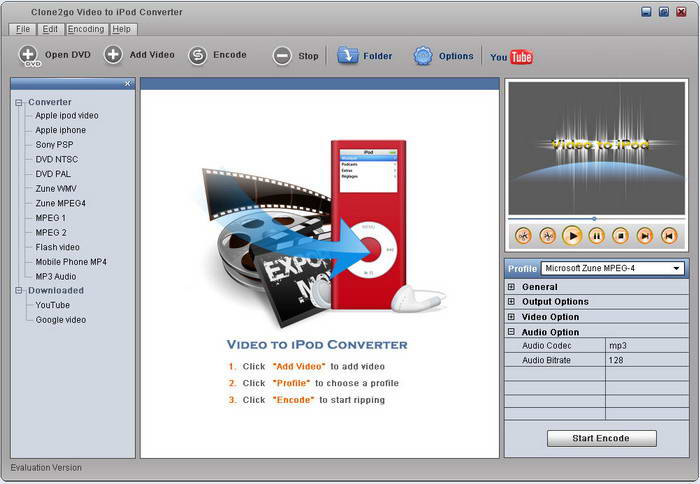Image resolution: width=700 pixels, height=484 pixels.
Task: Select Apple ipod video profile
Action: (67, 115)
